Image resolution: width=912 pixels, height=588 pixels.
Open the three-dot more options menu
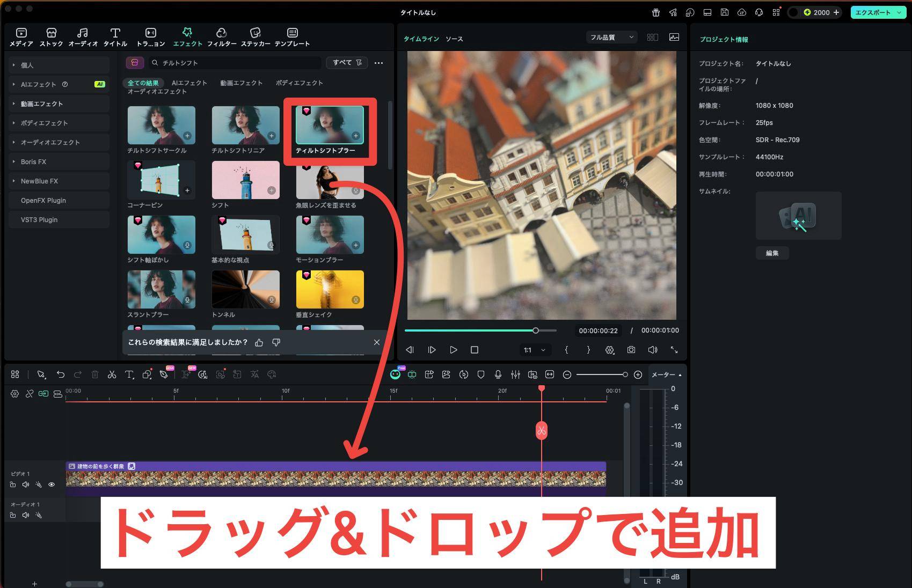378,63
